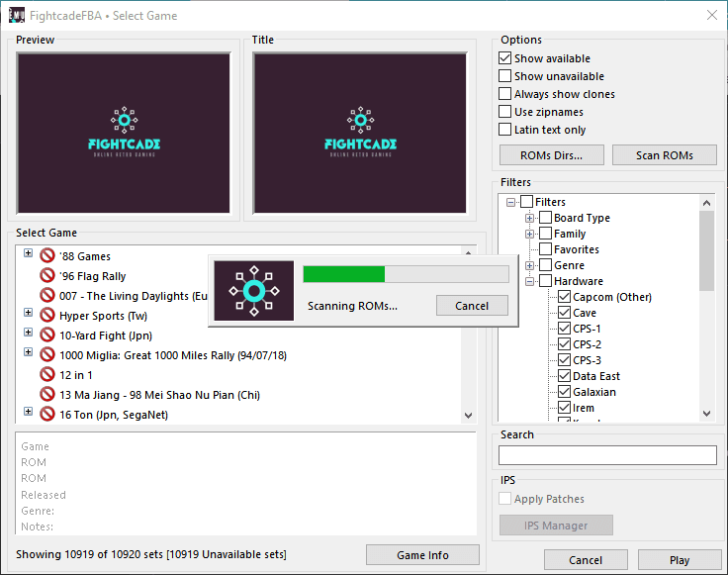Enable Use zipnames option
The height and width of the screenshot is (575, 728).
(x=504, y=112)
